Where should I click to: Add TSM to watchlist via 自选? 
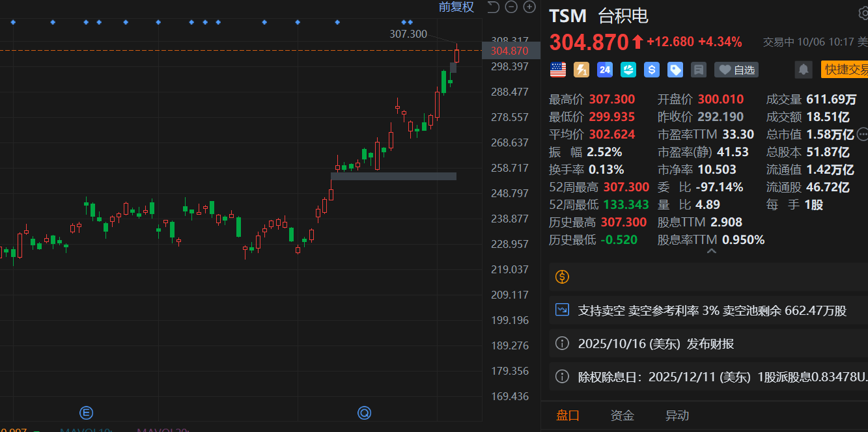pyautogui.click(x=737, y=70)
